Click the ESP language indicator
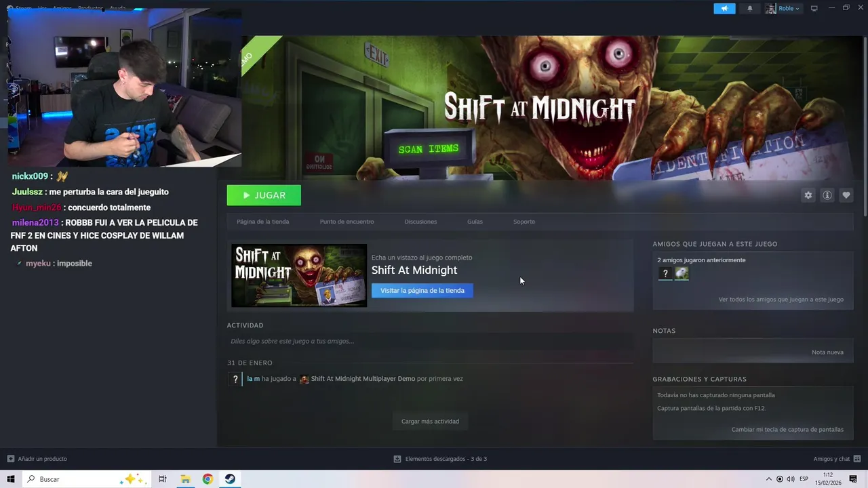This screenshot has width=868, height=488. 804,479
